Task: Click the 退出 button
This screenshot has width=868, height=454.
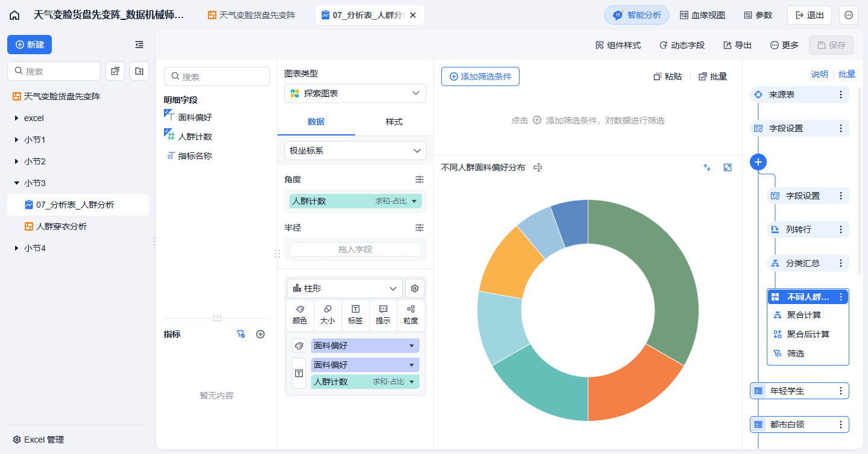Action: tap(810, 15)
